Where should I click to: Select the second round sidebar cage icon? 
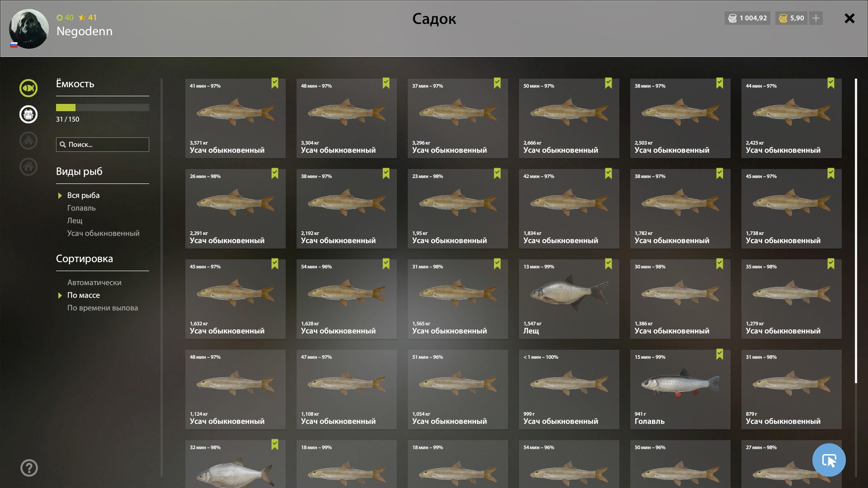(x=28, y=114)
